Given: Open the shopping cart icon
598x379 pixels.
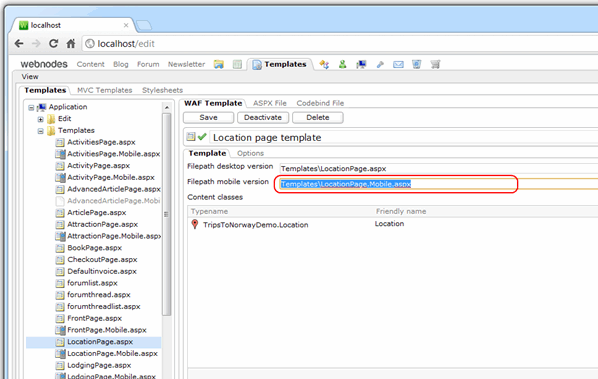Looking at the screenshot, I should pyautogui.click(x=435, y=64).
